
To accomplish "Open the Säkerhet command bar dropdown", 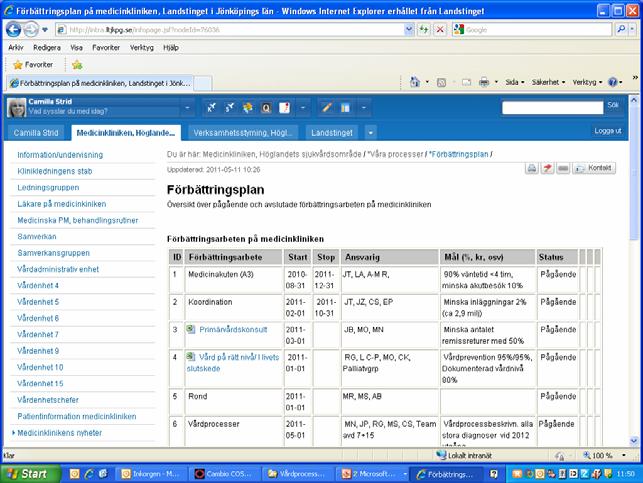I will pyautogui.click(x=549, y=82).
